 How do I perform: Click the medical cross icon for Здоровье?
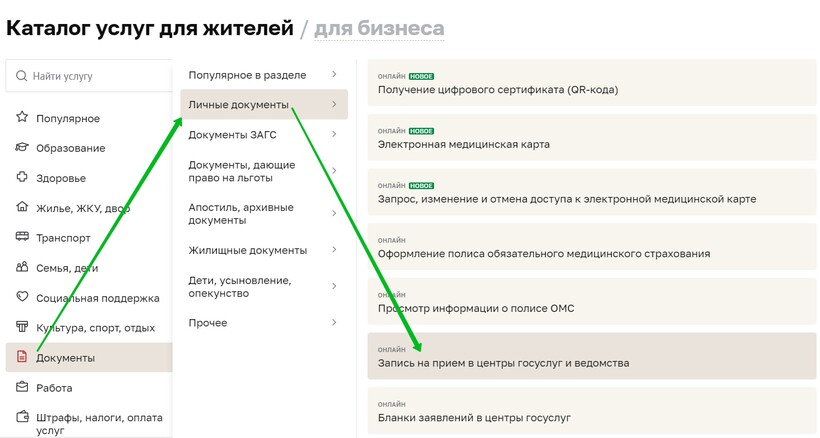point(22,177)
